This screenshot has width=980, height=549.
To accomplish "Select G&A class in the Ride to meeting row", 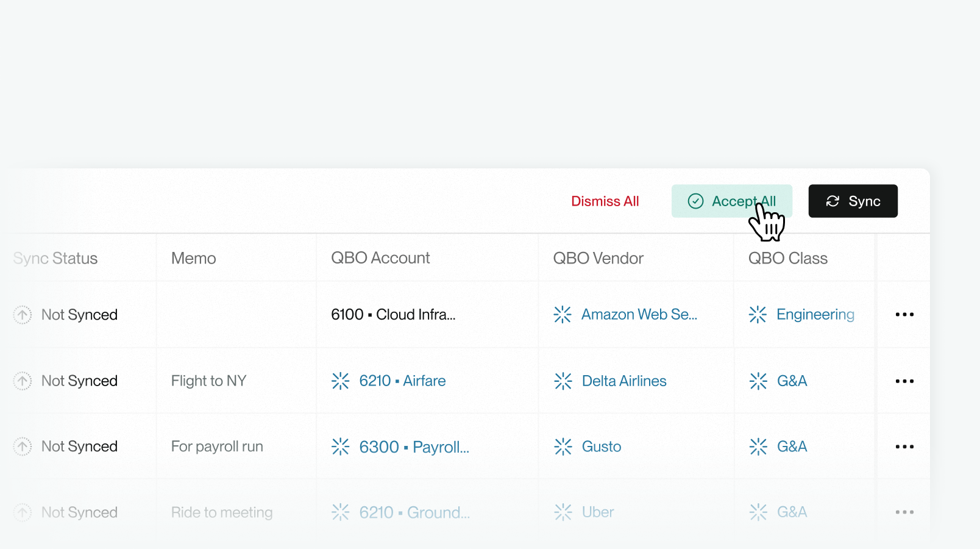I will pos(792,512).
